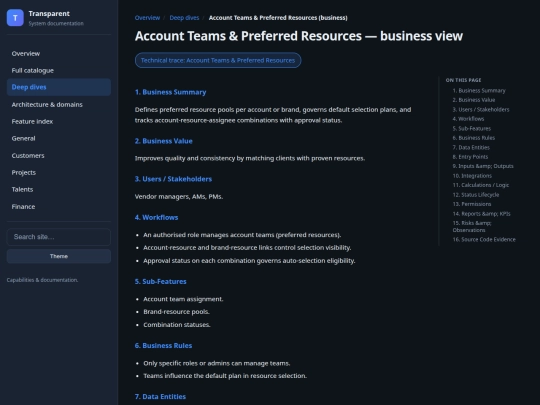The image size is (540, 405).
Task: Open the Customers sidebar section
Action: pyautogui.click(x=59, y=156)
